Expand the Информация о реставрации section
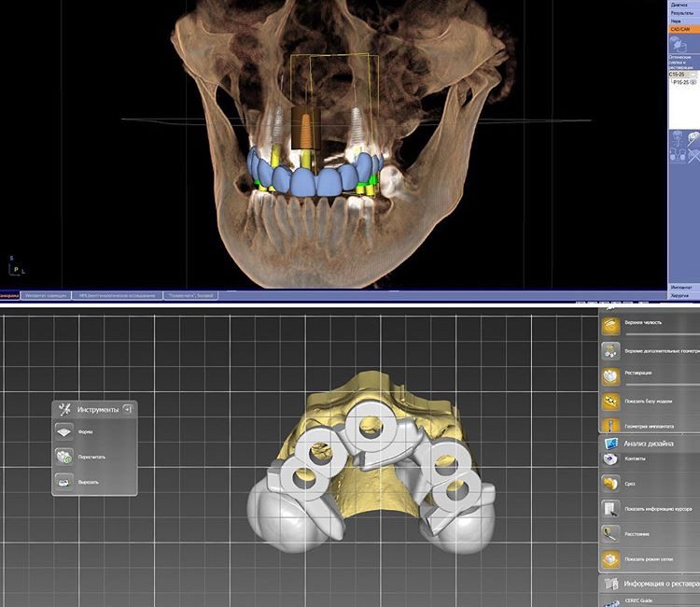Viewport: 700px width, 607px height. (x=649, y=584)
